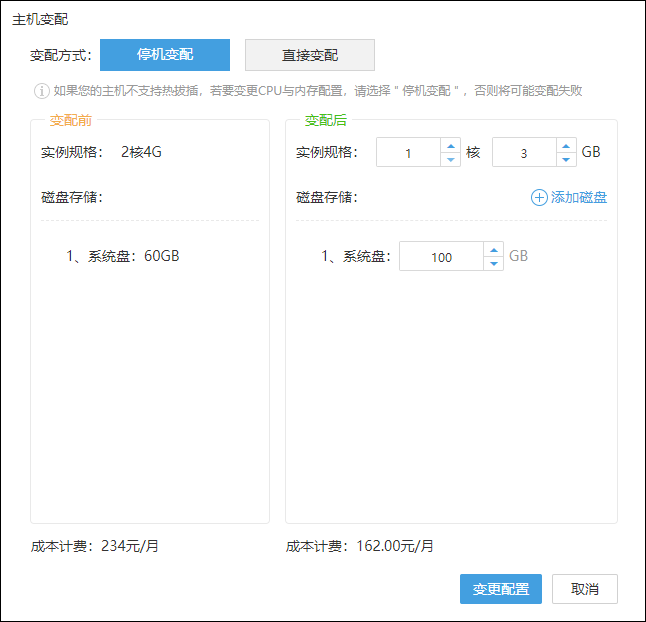Decrease memory GB using down arrow
Viewport: 646px width, 622px height.
click(x=565, y=159)
